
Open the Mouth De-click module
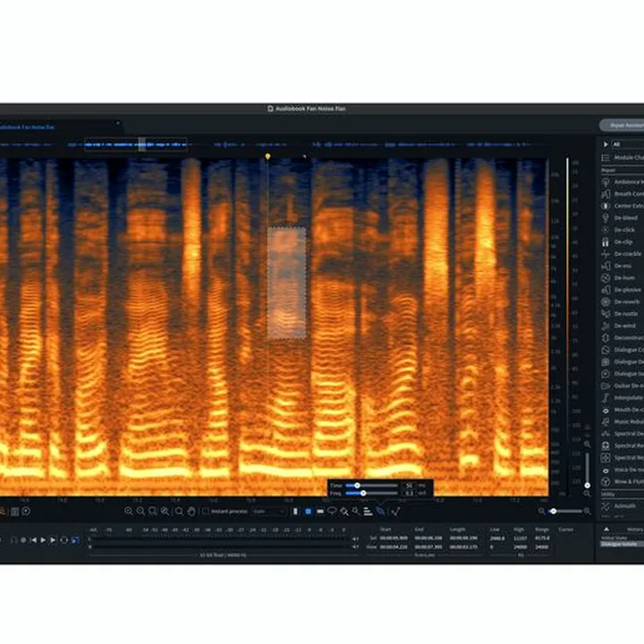pyautogui.click(x=623, y=410)
